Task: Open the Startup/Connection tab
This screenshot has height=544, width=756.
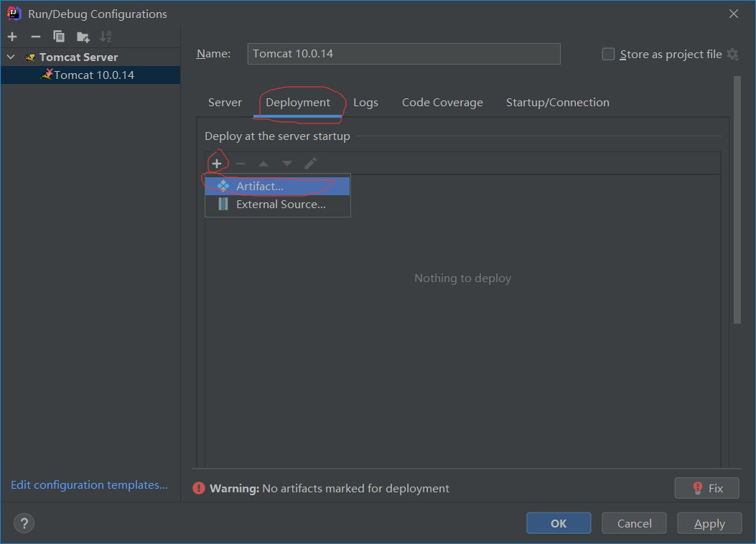Action: point(557,102)
